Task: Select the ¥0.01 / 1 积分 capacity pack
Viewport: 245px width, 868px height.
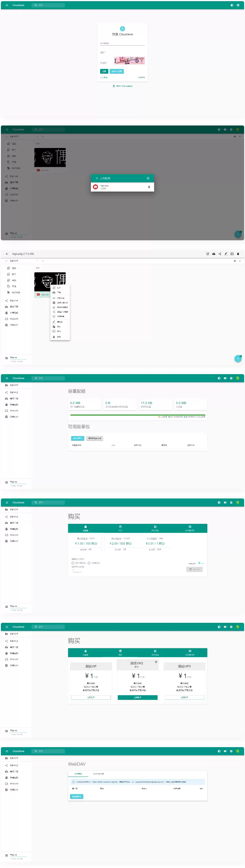Action: pos(155,543)
